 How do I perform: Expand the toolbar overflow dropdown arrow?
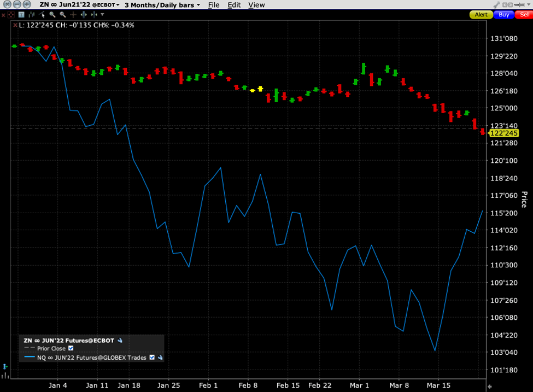(102, 15)
